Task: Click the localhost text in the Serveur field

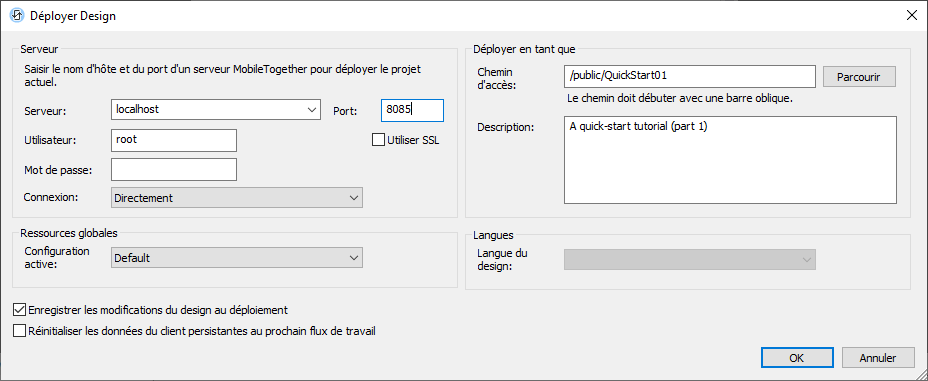Action: click(x=137, y=109)
